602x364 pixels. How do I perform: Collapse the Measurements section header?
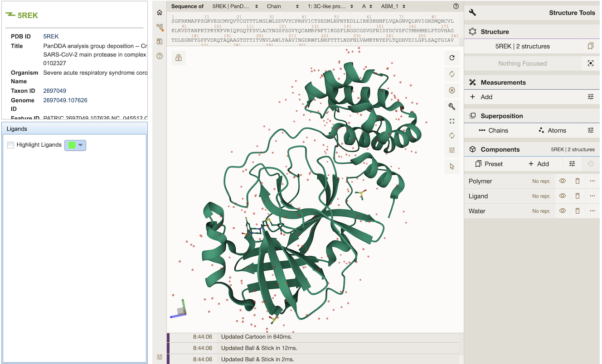(532, 82)
